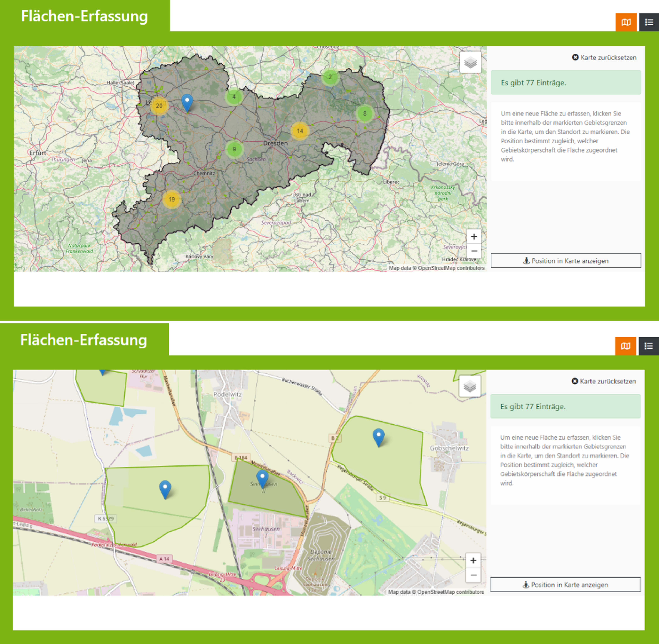659x644 pixels.
Task: Zoom in on the Seehausen detail map
Action: tap(473, 560)
